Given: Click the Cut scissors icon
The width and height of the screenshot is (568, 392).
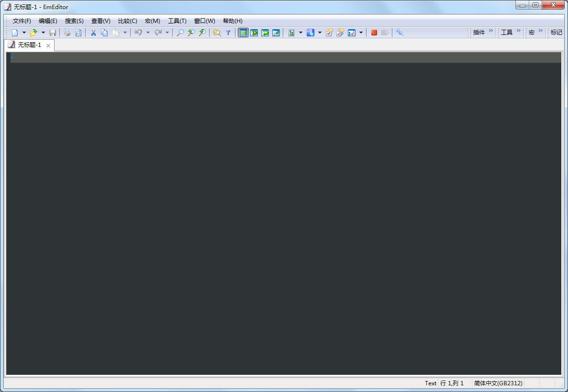Looking at the screenshot, I should (x=93, y=33).
